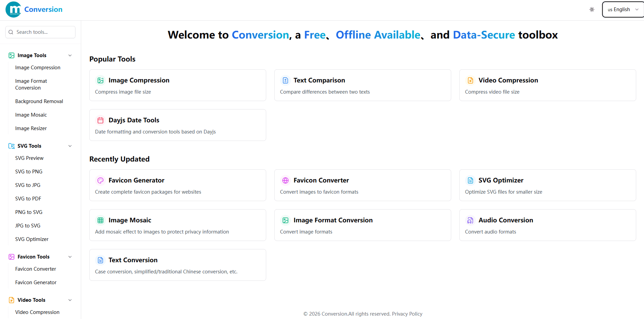Open the Text Conversion tool card
Screen dimensions: 644x319
click(x=178, y=265)
